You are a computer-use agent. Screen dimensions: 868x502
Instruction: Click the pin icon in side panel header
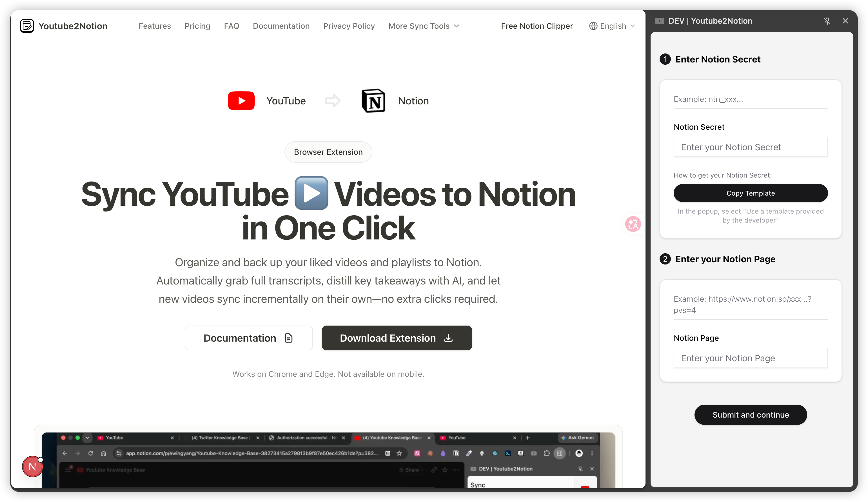point(827,21)
